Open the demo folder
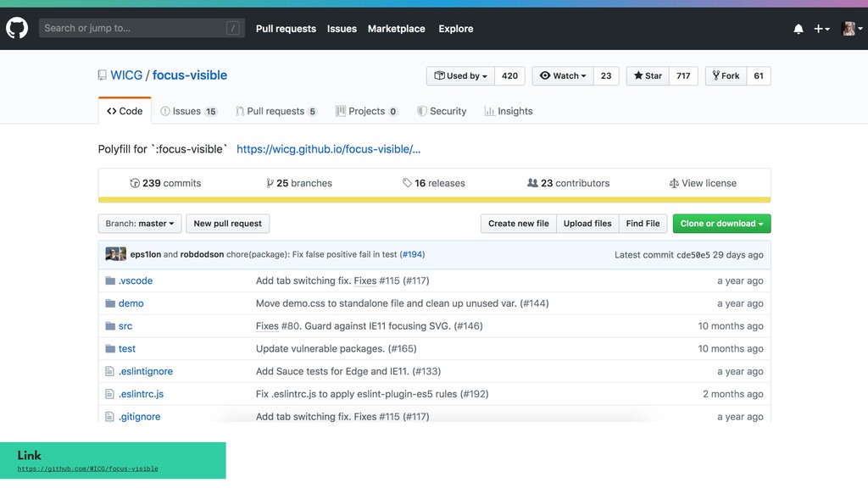Viewport: 868px width, 488px height. pyautogui.click(x=131, y=303)
